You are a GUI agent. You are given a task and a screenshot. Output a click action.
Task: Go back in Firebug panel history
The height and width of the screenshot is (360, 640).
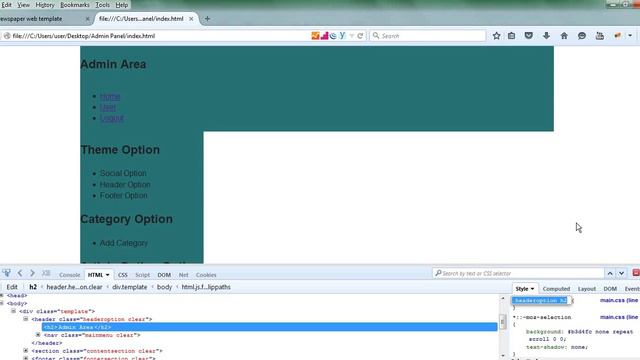(20, 273)
